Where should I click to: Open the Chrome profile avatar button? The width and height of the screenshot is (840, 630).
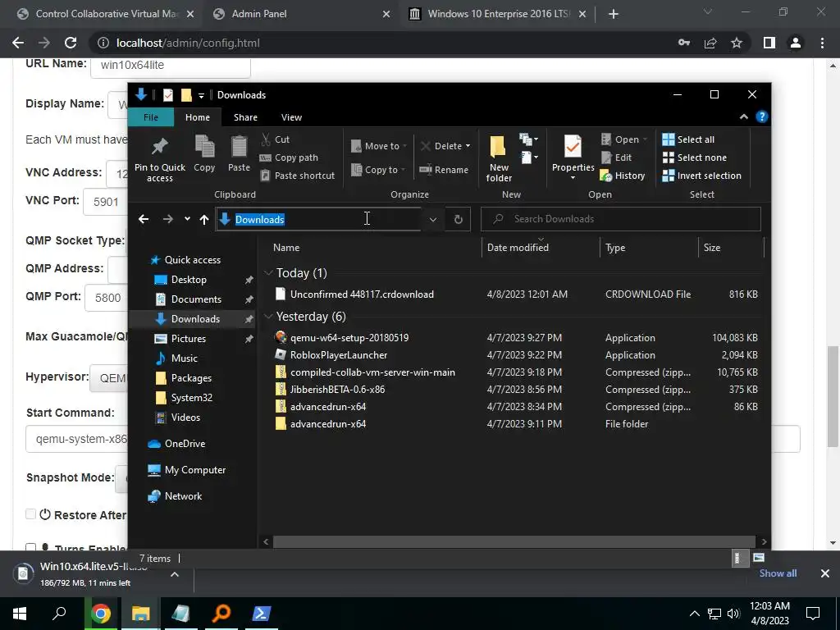(x=796, y=43)
